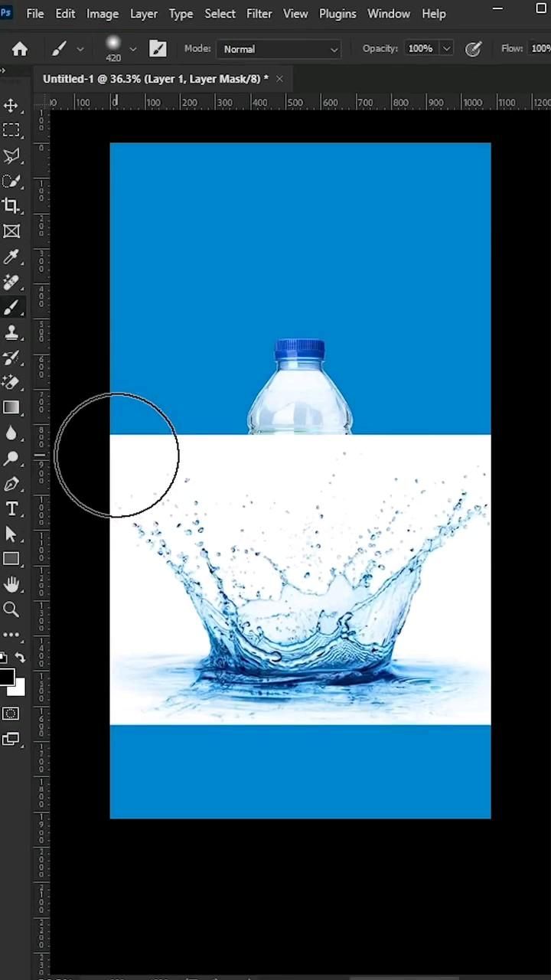The width and height of the screenshot is (551, 980).
Task: Select the Move tool
Action: click(11, 105)
